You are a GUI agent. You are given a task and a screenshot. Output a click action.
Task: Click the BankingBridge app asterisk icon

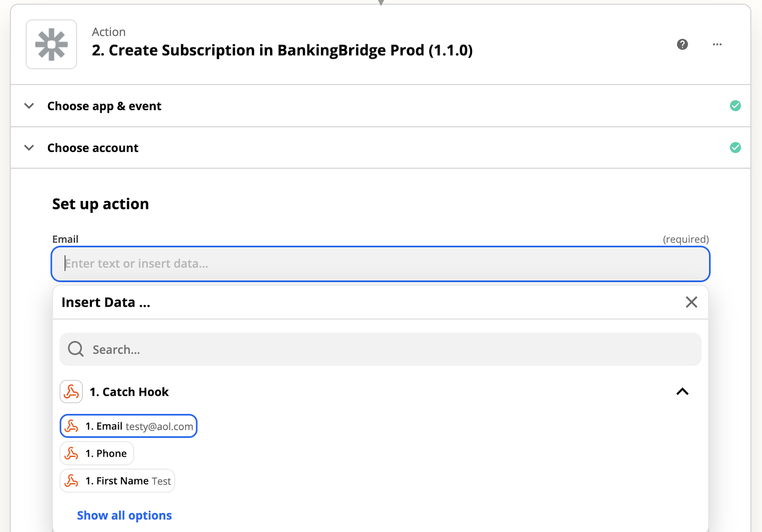51,44
